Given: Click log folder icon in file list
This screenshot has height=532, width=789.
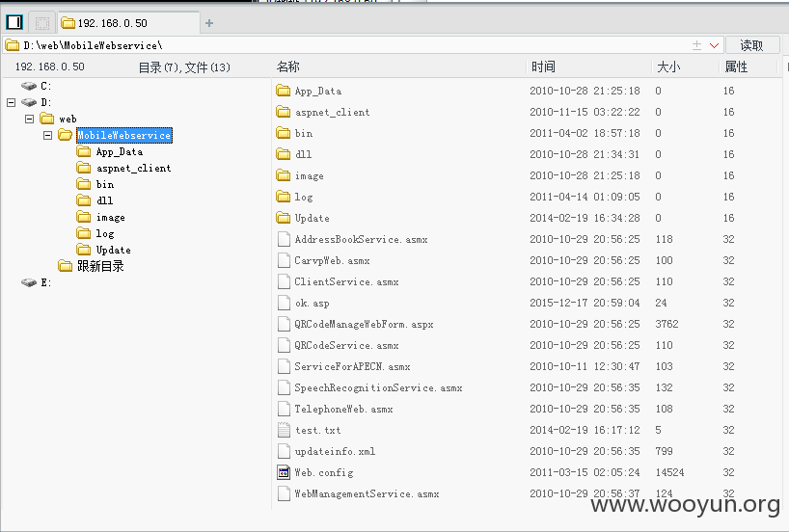Looking at the screenshot, I should point(284,197).
